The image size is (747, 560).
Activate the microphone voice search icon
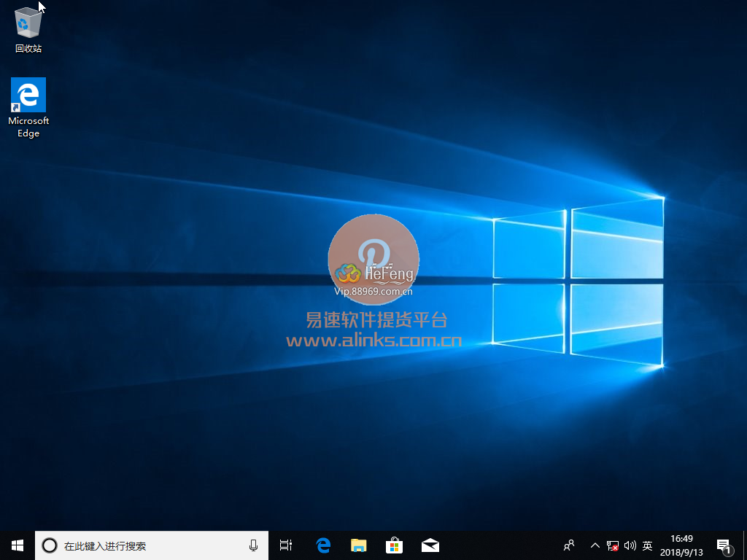253,545
